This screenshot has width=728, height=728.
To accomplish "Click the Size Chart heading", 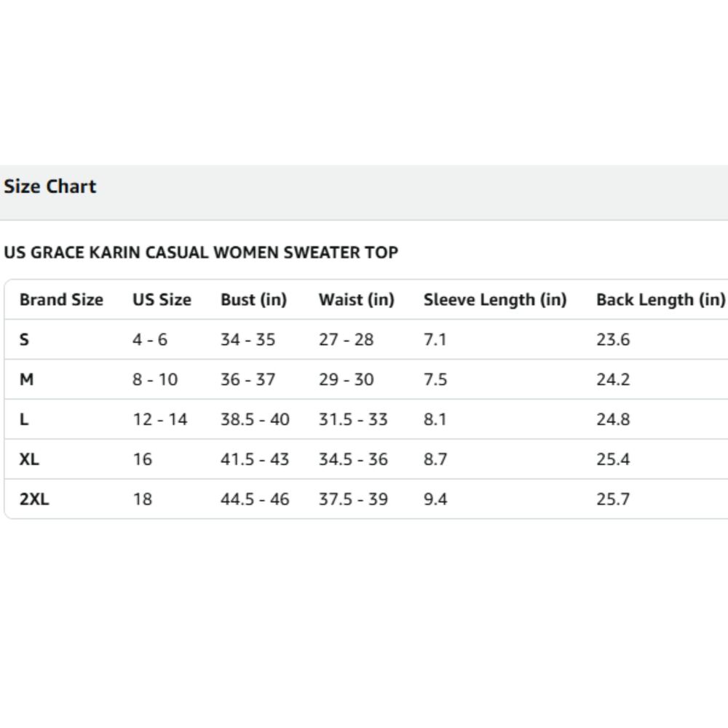I will tap(50, 186).
